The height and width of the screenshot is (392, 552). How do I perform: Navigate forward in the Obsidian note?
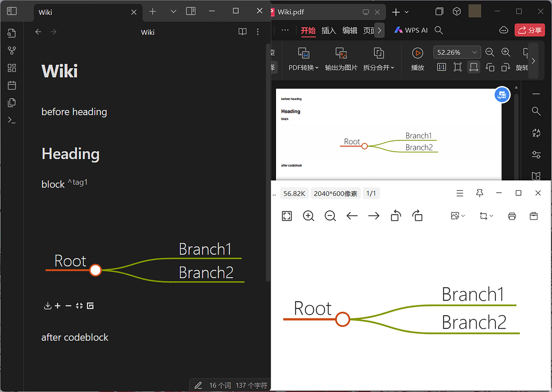(x=53, y=32)
